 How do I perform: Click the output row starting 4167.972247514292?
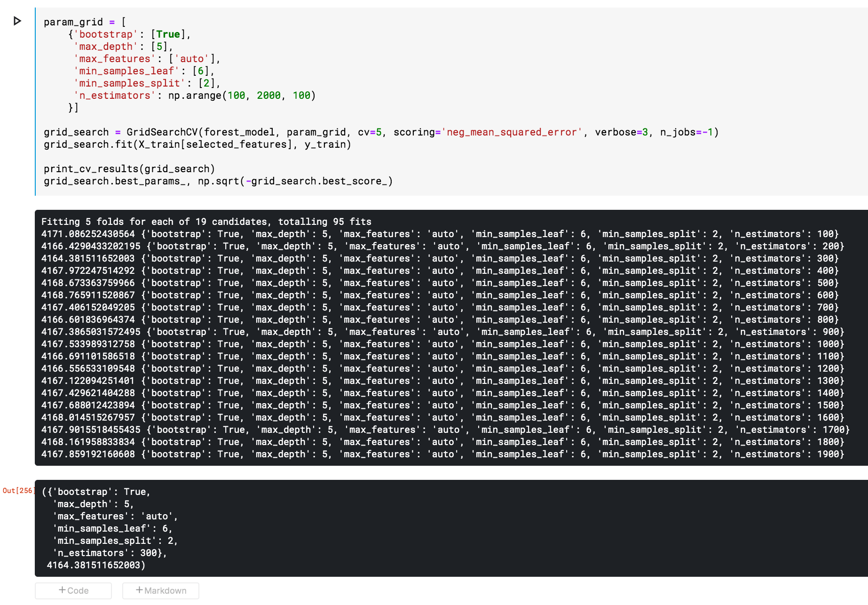440,271
